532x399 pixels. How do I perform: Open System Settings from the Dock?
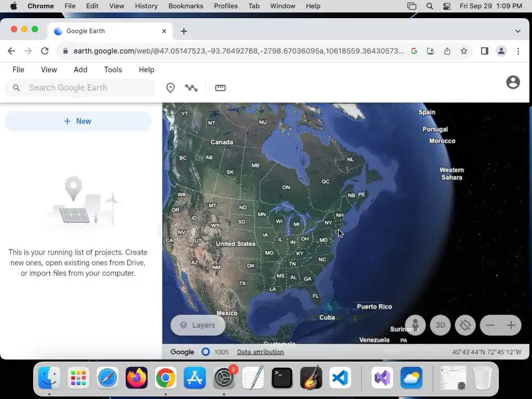[x=224, y=378]
